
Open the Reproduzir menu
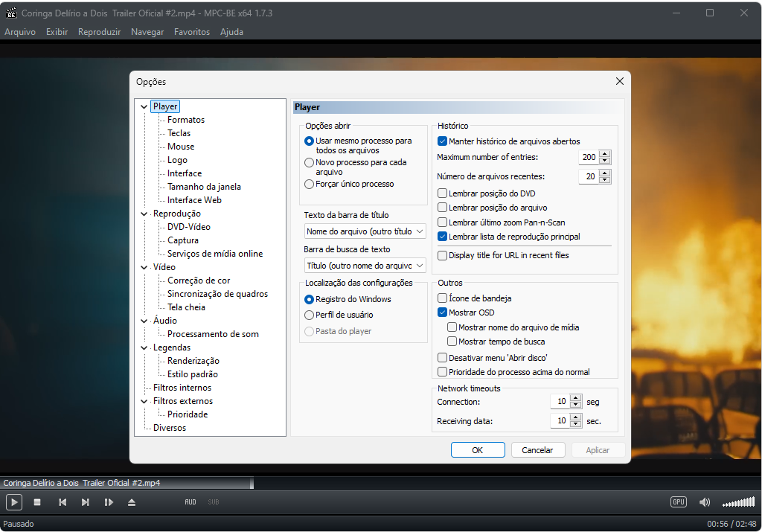(x=99, y=32)
